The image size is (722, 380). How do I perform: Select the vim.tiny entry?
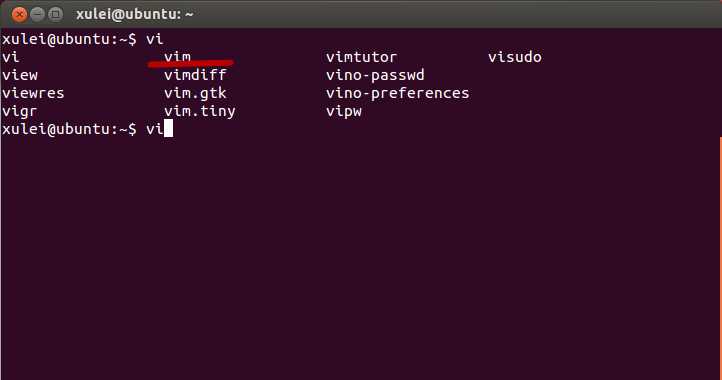pos(200,111)
